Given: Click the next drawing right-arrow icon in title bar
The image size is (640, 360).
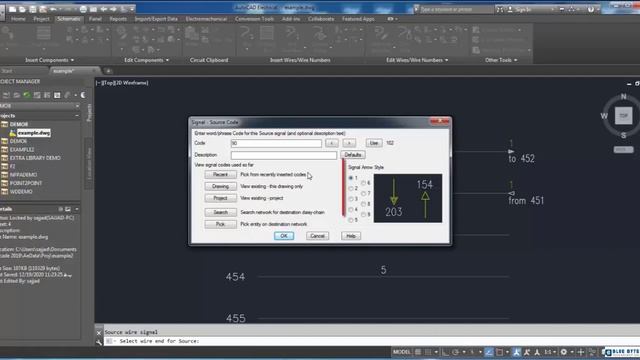Looking at the screenshot, I should (113, 9).
